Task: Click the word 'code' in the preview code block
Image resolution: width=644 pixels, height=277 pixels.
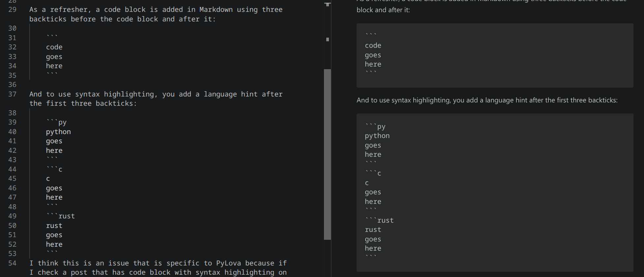Action: pos(373,45)
